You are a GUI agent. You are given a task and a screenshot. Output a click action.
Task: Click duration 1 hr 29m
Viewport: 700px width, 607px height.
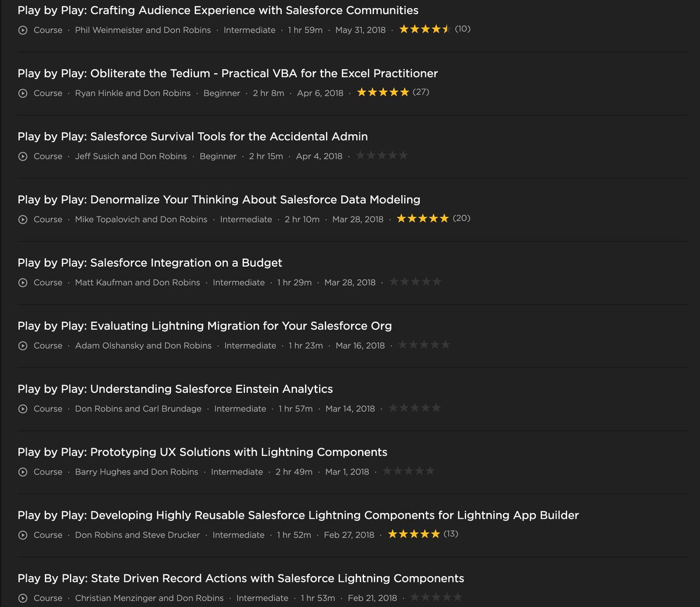pyautogui.click(x=295, y=282)
